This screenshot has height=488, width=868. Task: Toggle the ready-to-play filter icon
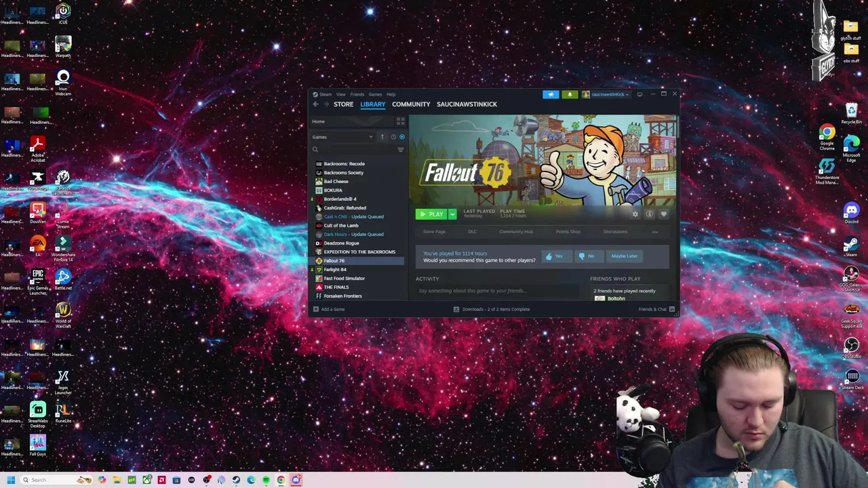point(401,137)
